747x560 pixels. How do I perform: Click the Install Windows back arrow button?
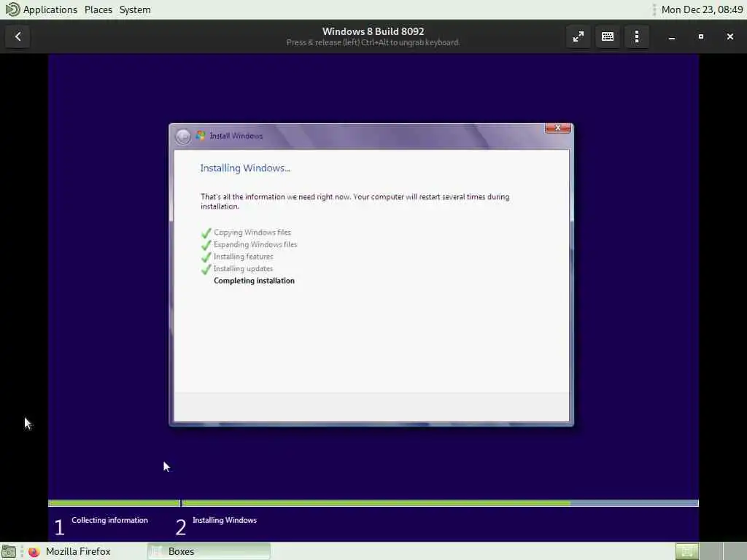[183, 136]
